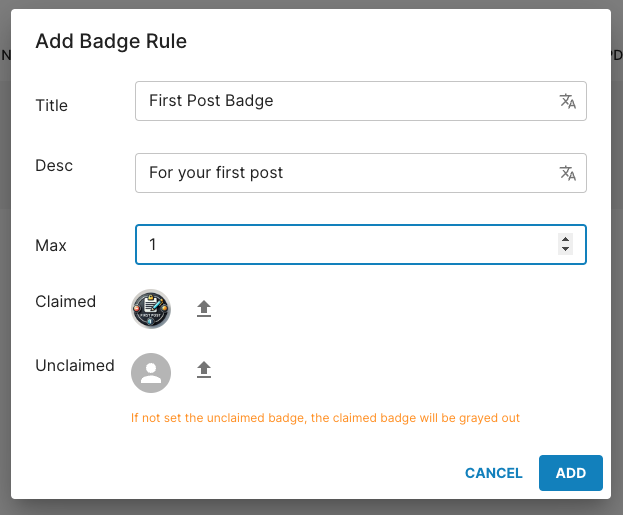This screenshot has width=623, height=515.
Task: Focus the Title field with First Post Badge
Action: coord(340,101)
